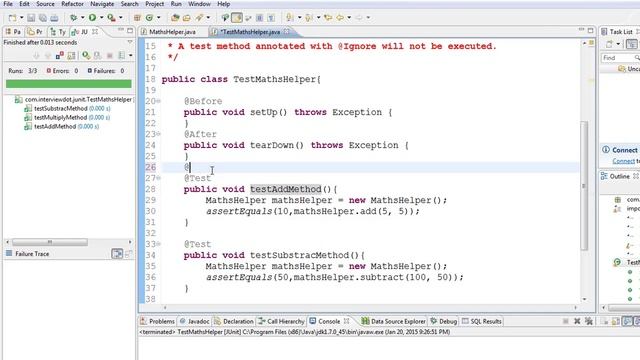The image size is (640, 360).
Task: Click Remove All Terminated Launches icon
Action: click(x=589, y=321)
